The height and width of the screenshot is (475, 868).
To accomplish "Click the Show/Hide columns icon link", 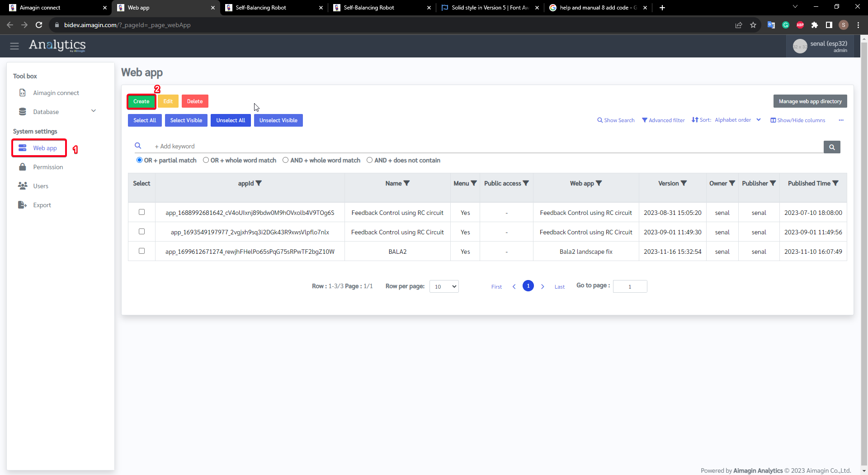I will tap(798, 120).
